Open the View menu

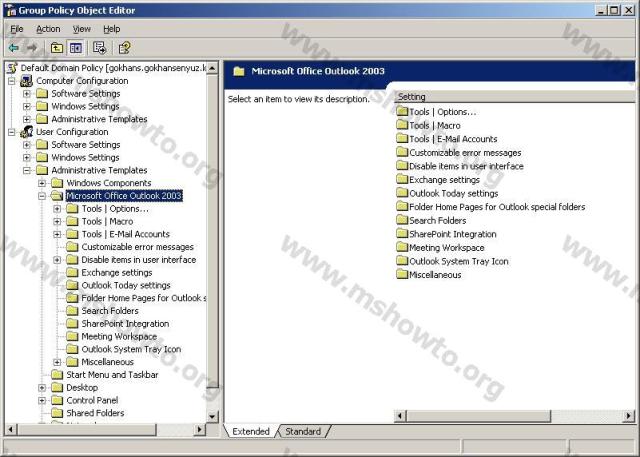point(82,29)
